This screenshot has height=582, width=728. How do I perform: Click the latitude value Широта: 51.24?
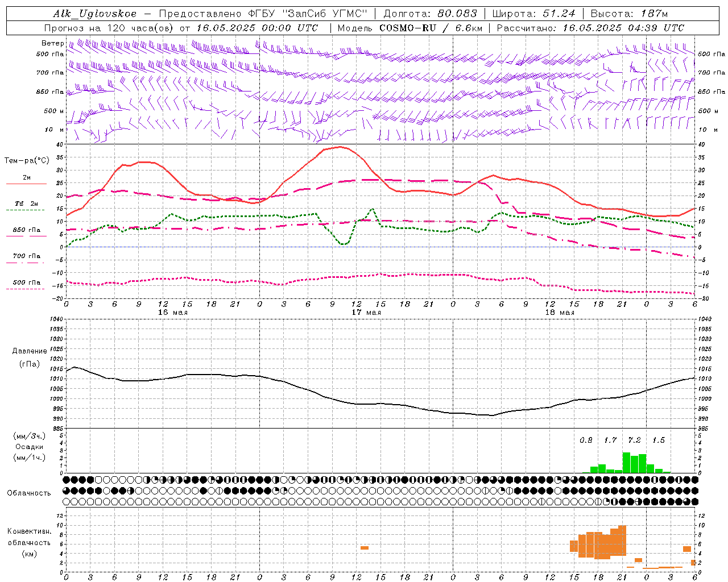click(533, 14)
